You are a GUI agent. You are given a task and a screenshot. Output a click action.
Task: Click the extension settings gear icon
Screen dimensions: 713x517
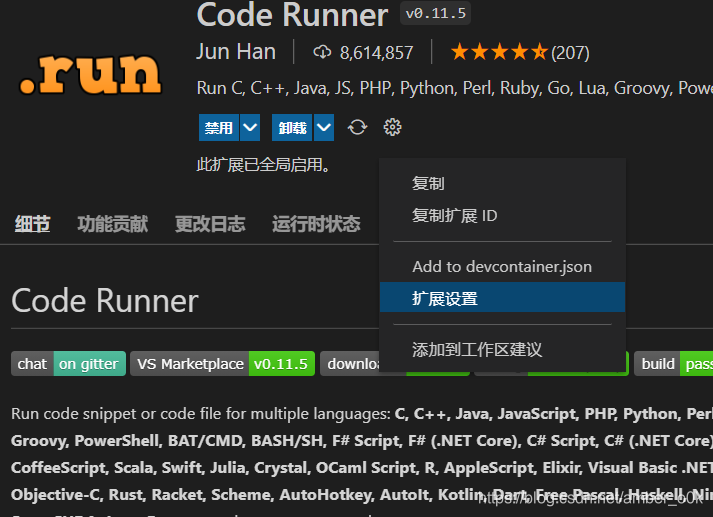[x=392, y=127]
